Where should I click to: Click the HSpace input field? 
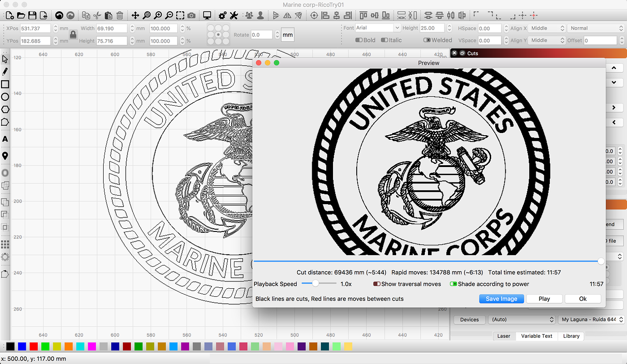(490, 28)
